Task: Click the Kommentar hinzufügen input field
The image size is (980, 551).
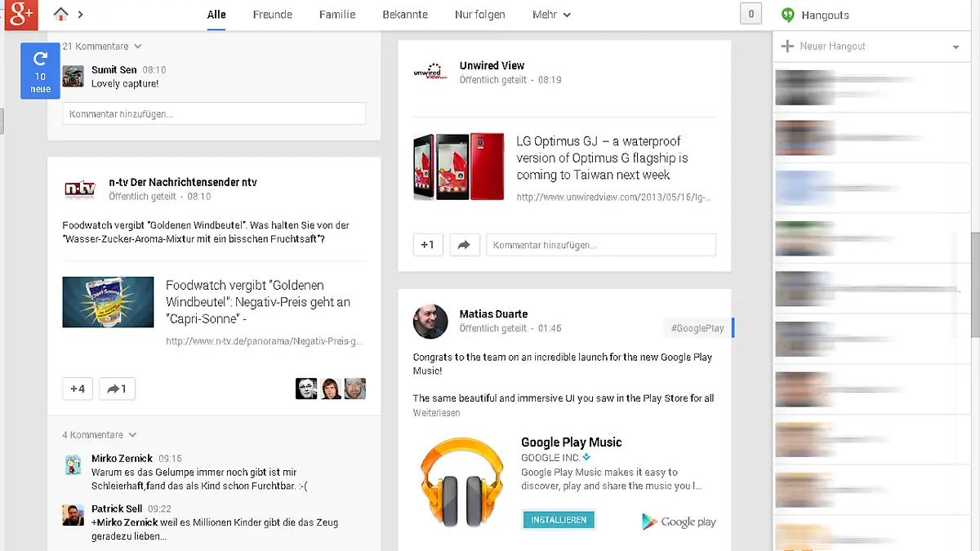Action: pos(214,113)
